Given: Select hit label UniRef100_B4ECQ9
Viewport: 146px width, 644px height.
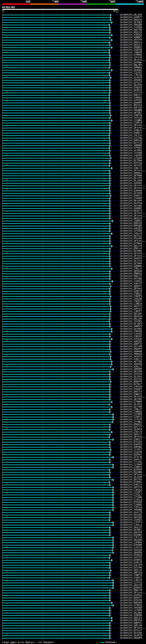Looking at the screenshot, I should [x=131, y=140].
